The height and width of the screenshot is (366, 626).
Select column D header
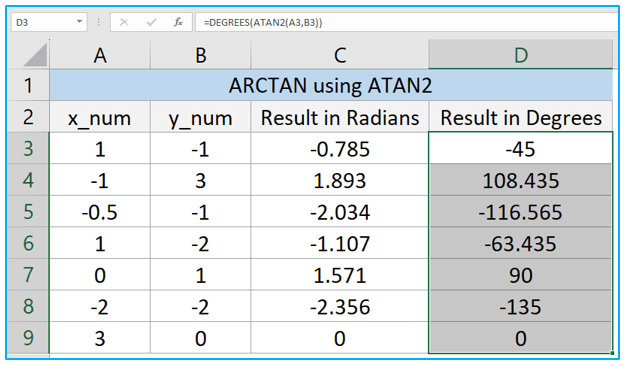coord(521,54)
